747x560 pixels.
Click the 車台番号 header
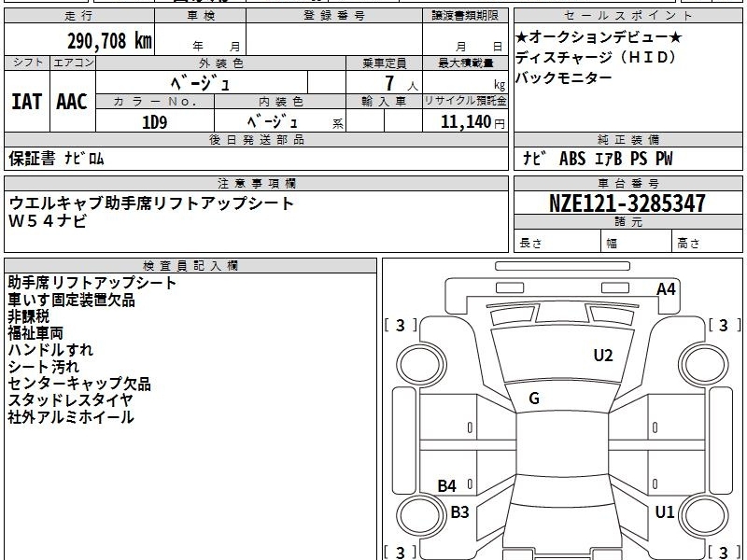click(627, 183)
